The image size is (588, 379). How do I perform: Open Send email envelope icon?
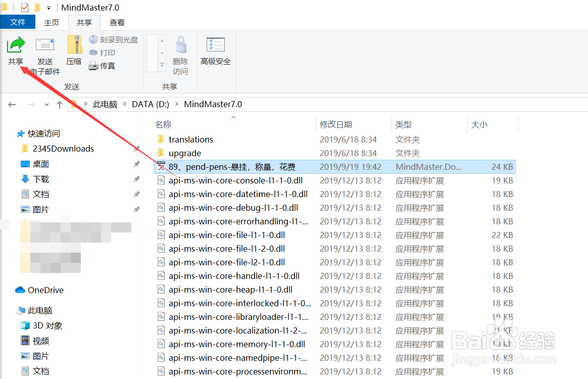point(45,44)
